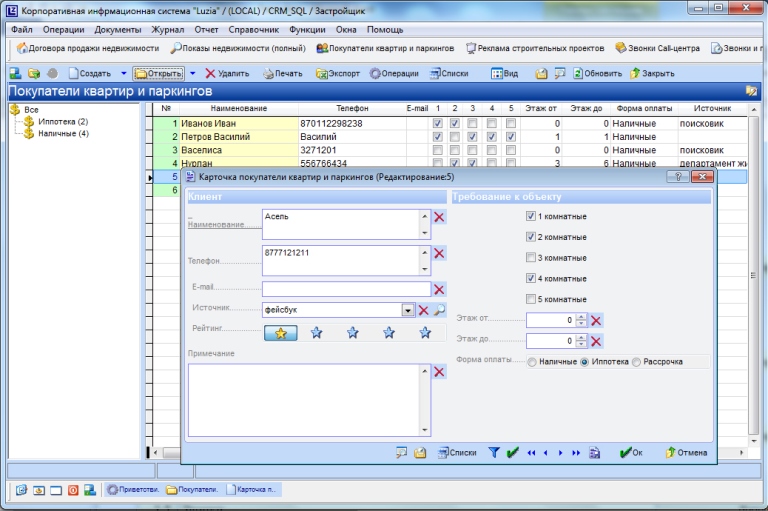Open 'Показы недвижимости (полный)' shortcut
The image size is (768, 511).
(238, 48)
